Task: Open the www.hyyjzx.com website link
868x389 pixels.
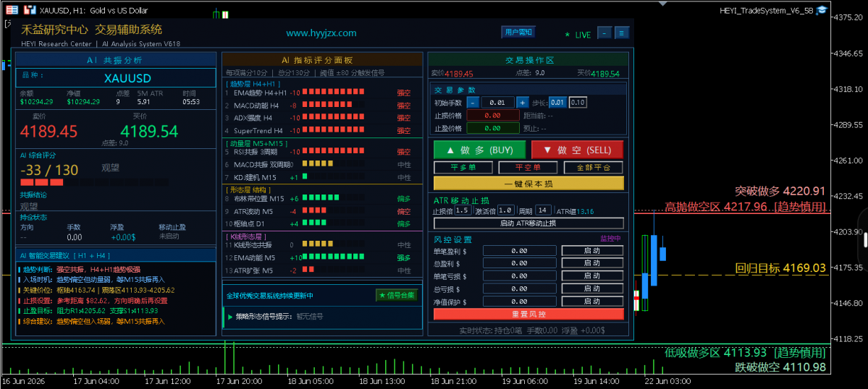Action: coord(321,33)
